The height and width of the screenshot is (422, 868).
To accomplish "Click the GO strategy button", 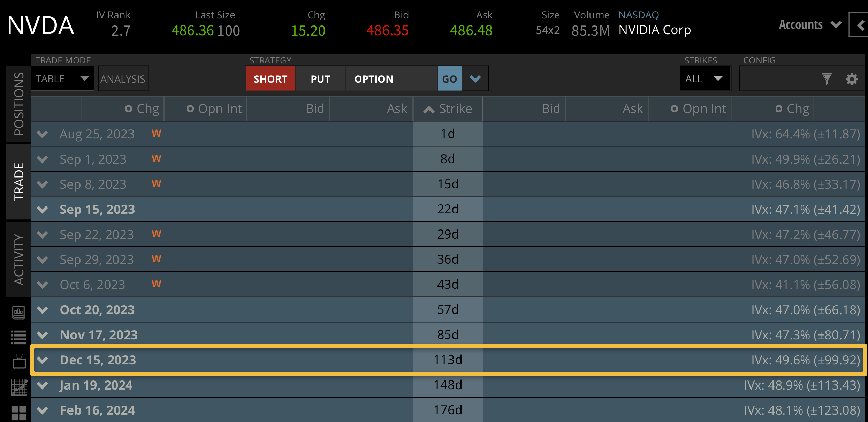I will pos(450,79).
